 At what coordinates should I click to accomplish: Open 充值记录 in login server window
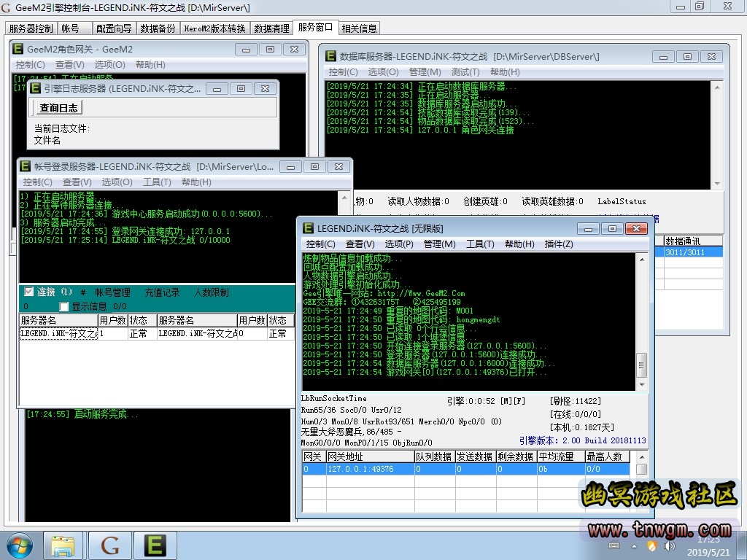[162, 292]
